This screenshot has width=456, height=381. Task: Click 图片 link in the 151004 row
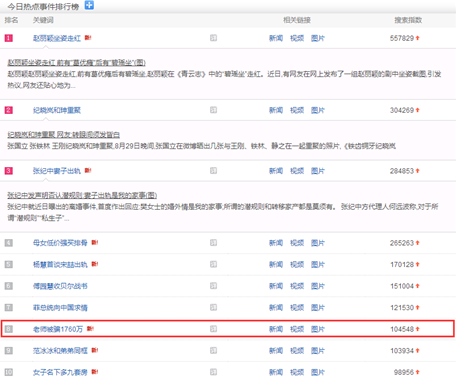tap(318, 286)
